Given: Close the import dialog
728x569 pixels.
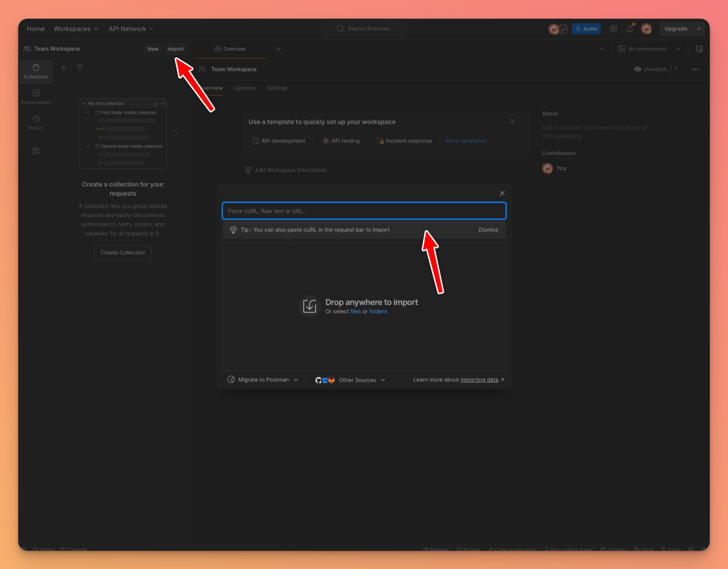Looking at the screenshot, I should tap(502, 193).
